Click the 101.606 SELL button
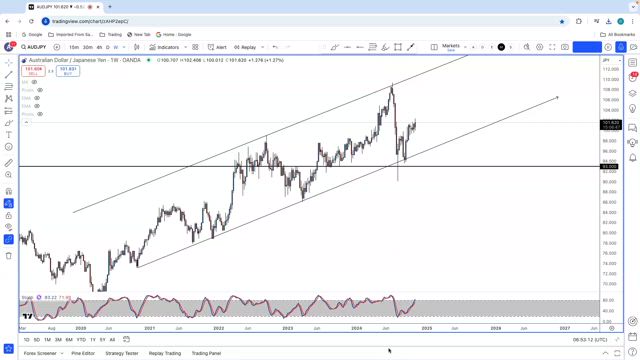 pyautogui.click(x=33, y=71)
